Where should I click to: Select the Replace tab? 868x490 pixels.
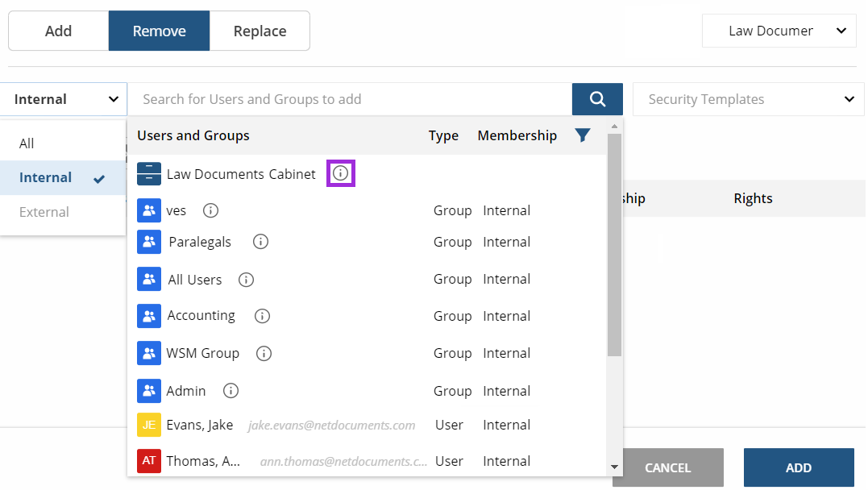click(x=260, y=31)
